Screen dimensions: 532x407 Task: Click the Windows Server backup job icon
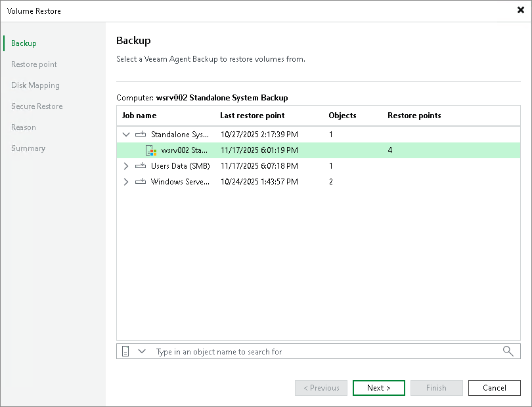tap(142, 181)
